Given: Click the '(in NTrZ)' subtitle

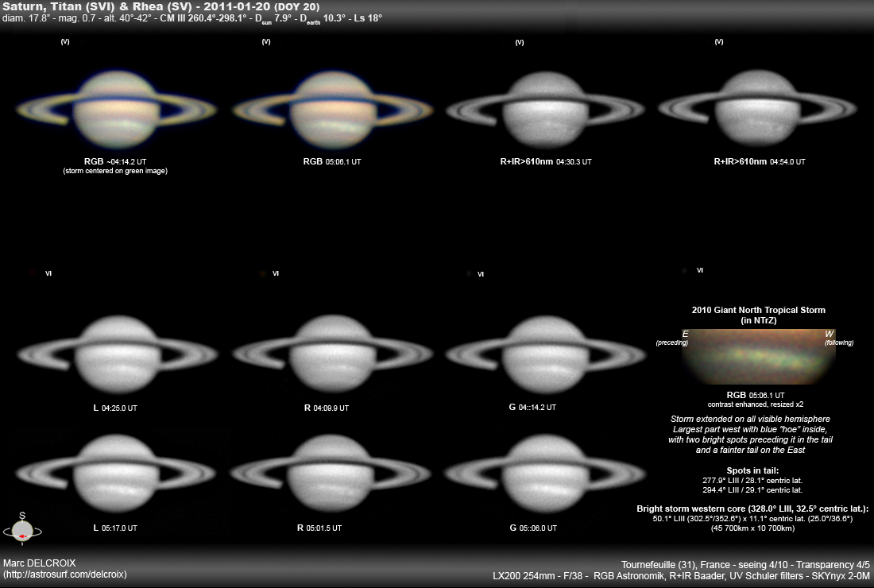Looking at the screenshot, I should tap(759, 320).
